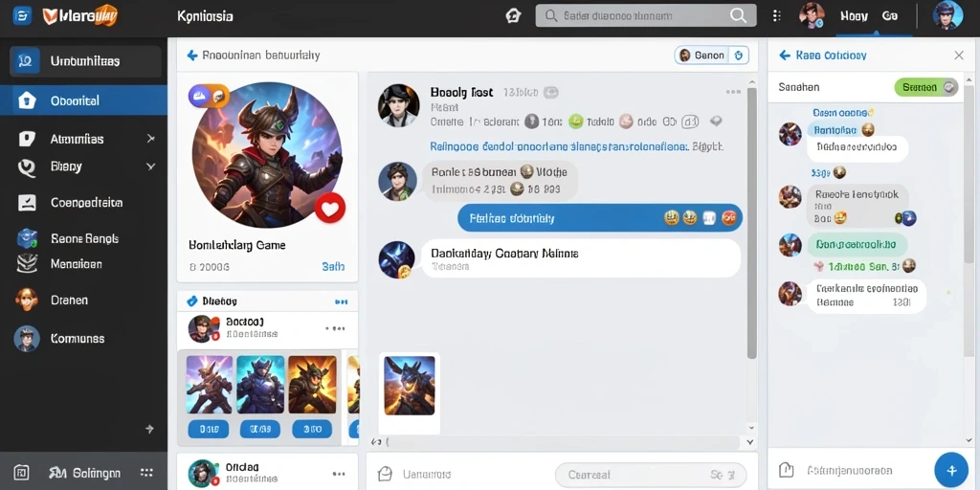Click the three dots on Boaolg fost post
This screenshot has width=980, height=490.
[733, 93]
